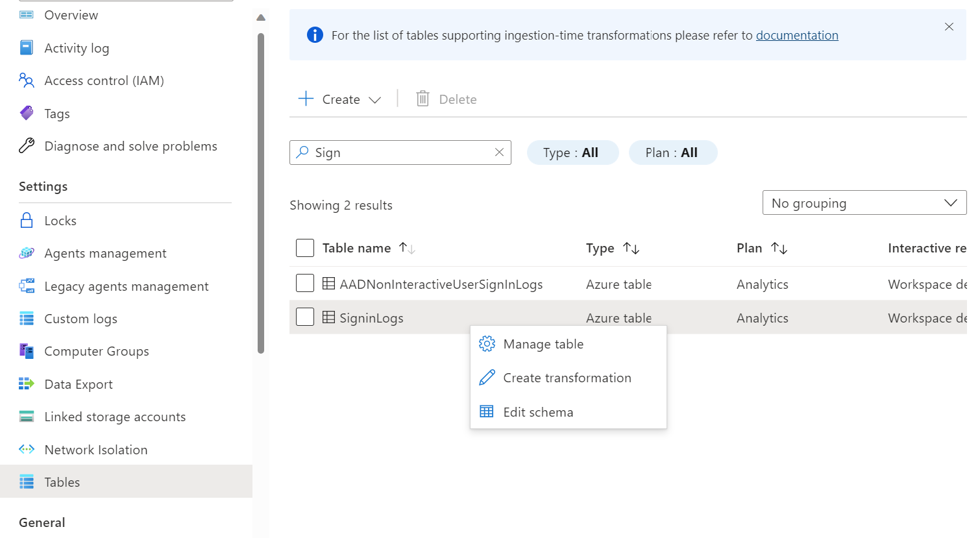Image resolution: width=980 pixels, height=538 pixels.
Task: Click the purple Tags icon
Action: pos(27,113)
